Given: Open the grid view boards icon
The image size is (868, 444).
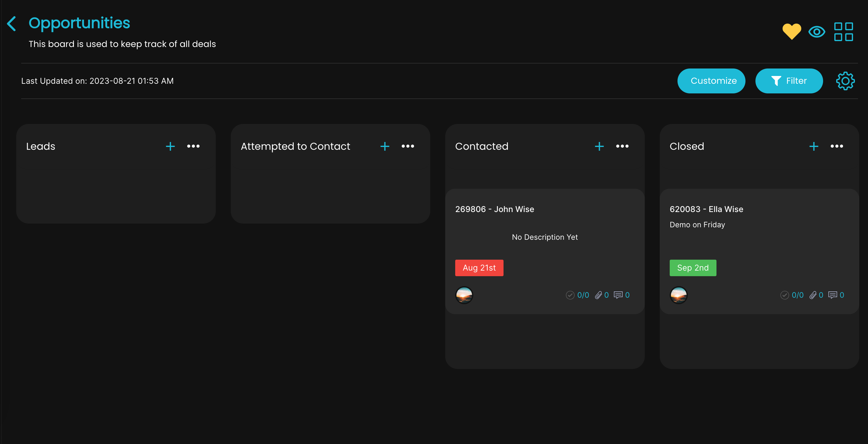Looking at the screenshot, I should click(x=843, y=32).
